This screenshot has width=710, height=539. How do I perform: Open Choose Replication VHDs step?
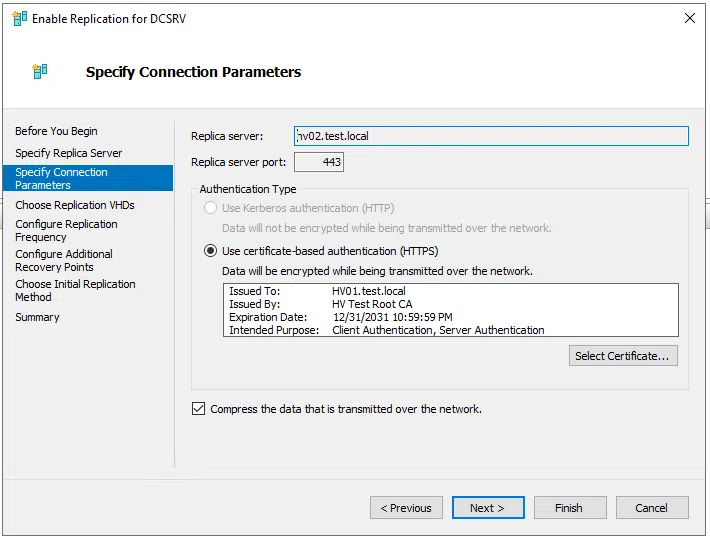click(x=74, y=205)
